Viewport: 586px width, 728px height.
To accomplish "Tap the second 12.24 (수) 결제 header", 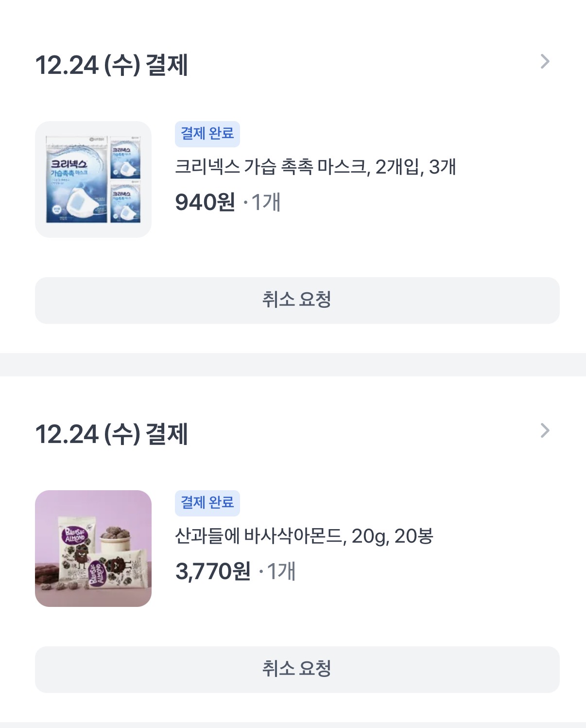I will click(x=111, y=434).
